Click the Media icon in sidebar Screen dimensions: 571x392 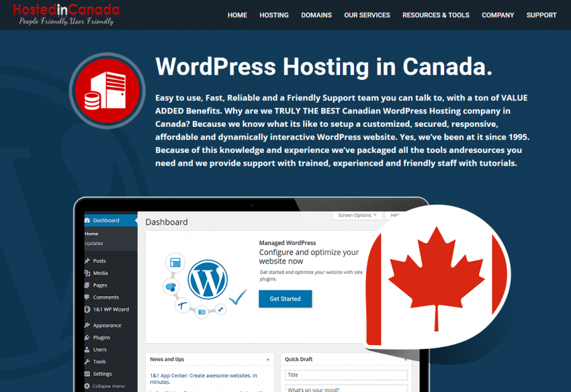click(87, 273)
